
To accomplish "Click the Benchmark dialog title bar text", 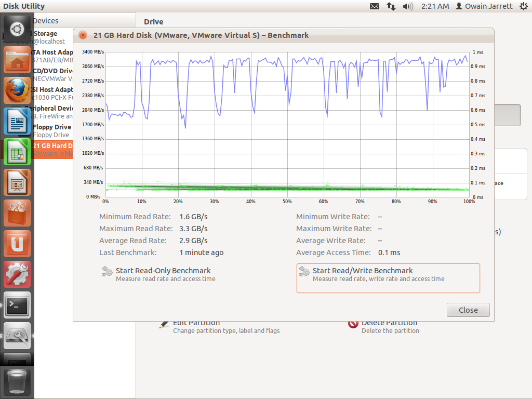I will coord(201,35).
